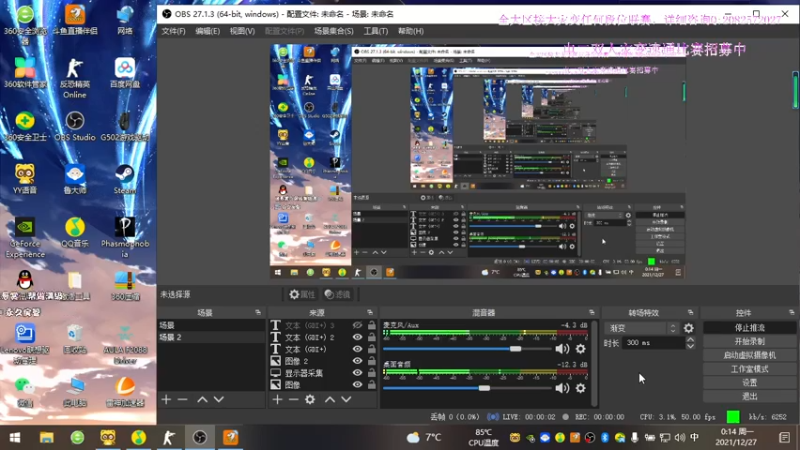Hide the 图像 source
Viewport: 800px width, 450px height.
[x=357, y=384]
